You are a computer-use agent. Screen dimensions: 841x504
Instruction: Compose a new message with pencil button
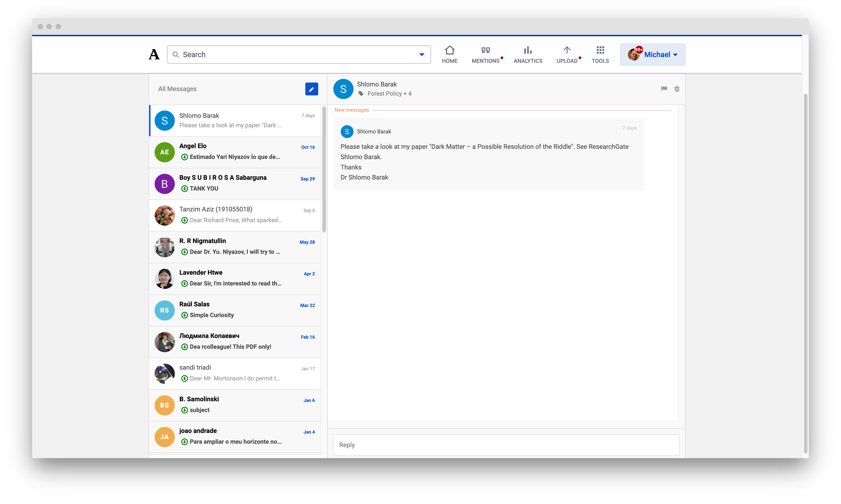(x=311, y=89)
